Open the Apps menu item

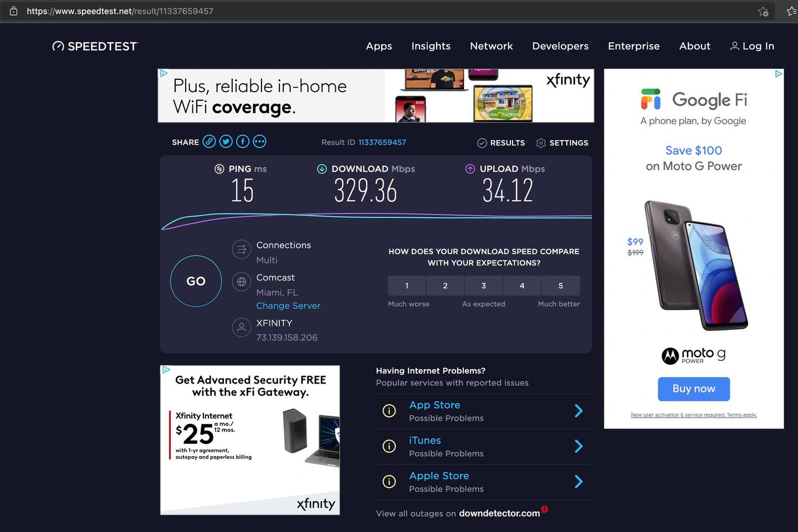[x=379, y=47]
